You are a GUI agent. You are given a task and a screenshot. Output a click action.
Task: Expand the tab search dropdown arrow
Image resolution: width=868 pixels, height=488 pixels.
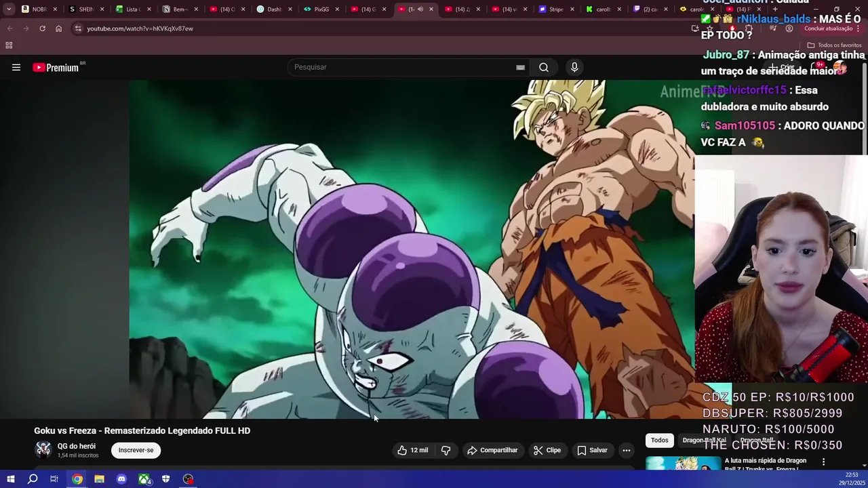(x=9, y=9)
